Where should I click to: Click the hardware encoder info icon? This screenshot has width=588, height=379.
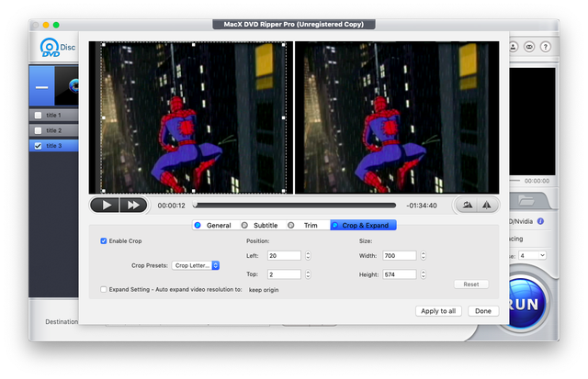[540, 221]
